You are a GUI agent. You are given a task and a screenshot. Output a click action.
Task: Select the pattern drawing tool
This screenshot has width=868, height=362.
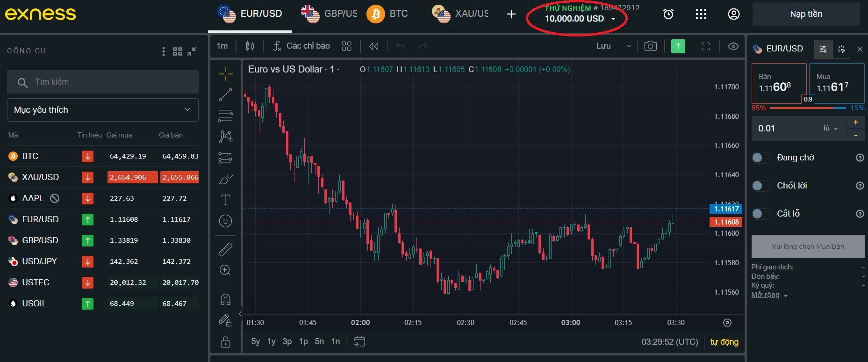[225, 137]
